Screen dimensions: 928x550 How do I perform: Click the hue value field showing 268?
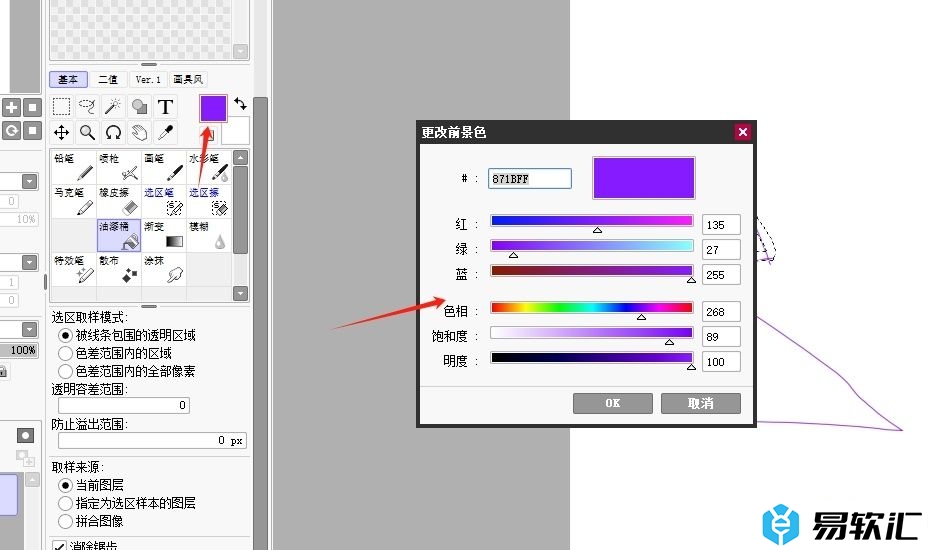[721, 311]
